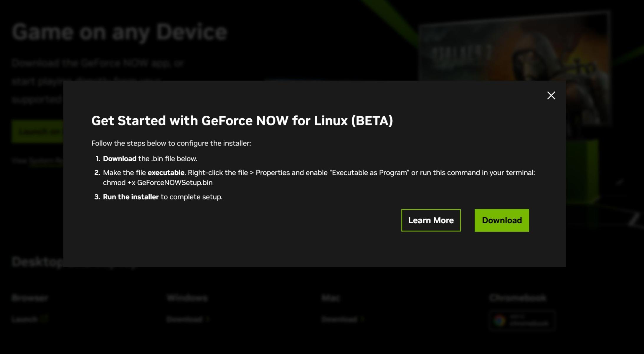The width and height of the screenshot is (644, 354).
Task: Click the external-link icon beside Browser Launch
Action: pos(44,319)
